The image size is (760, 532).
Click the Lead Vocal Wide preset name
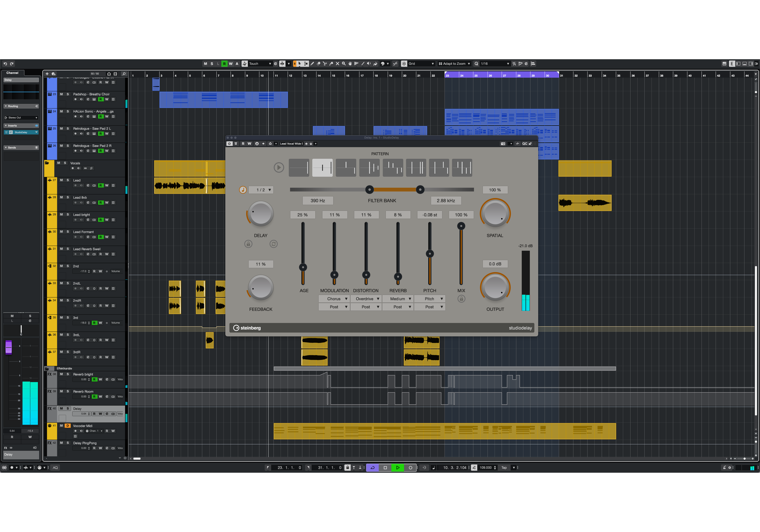291,144
